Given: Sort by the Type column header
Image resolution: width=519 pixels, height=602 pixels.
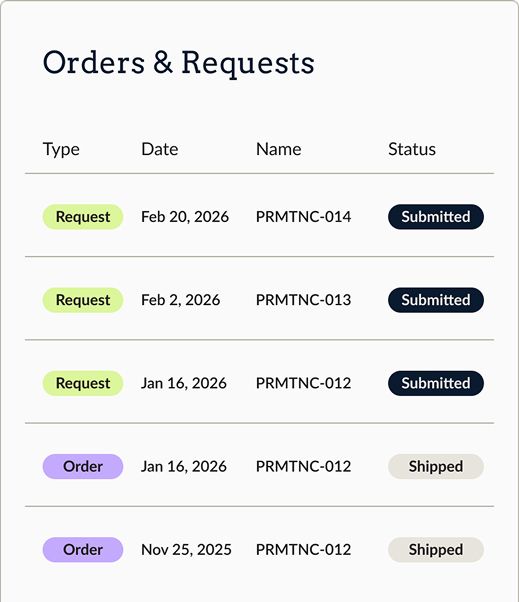Looking at the screenshot, I should point(61,150).
